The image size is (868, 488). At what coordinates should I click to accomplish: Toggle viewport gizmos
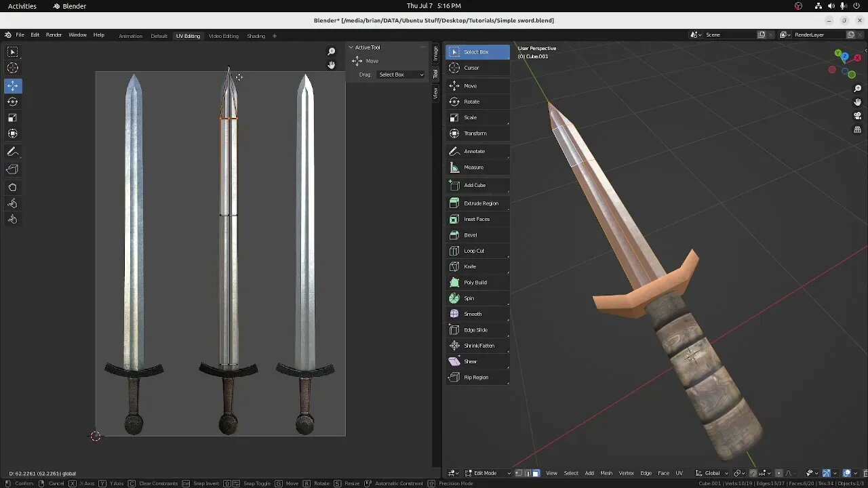pyautogui.click(x=826, y=473)
